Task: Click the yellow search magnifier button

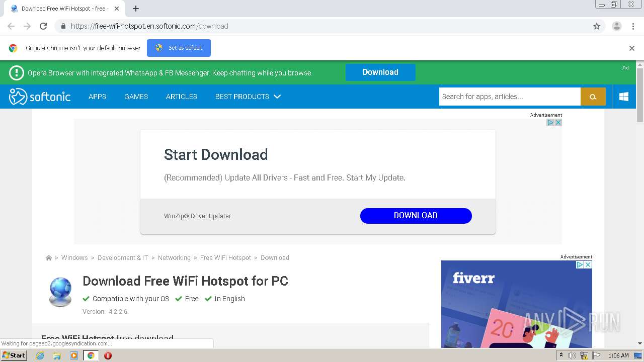Action: click(x=593, y=97)
